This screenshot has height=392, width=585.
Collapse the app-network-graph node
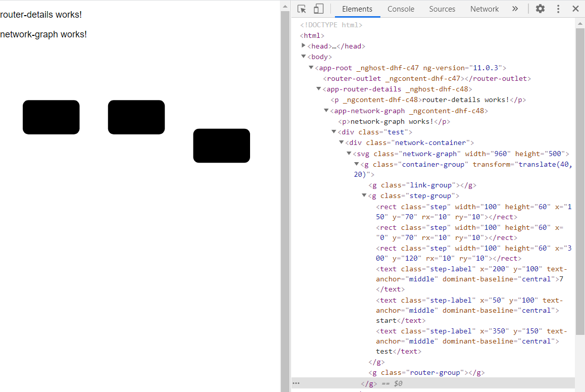tap(326, 111)
